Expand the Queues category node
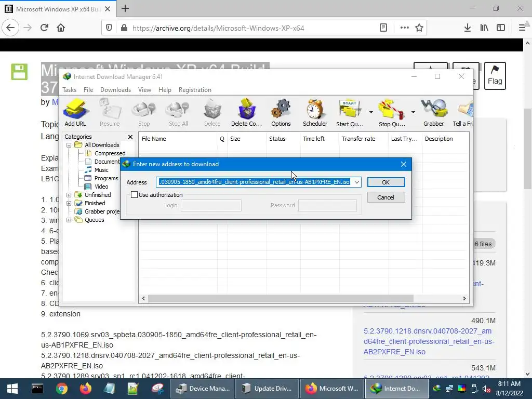The image size is (532, 399). point(69,220)
